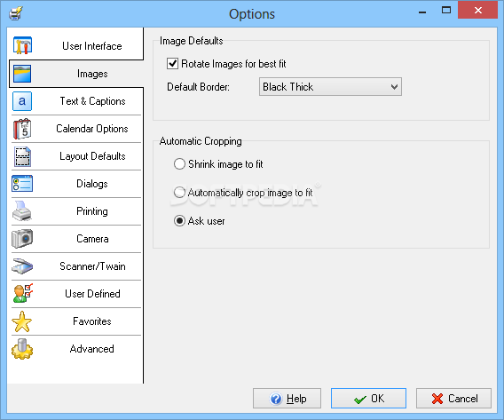The image size is (504, 420).
Task: Select the Ask user radio button
Action: (179, 221)
